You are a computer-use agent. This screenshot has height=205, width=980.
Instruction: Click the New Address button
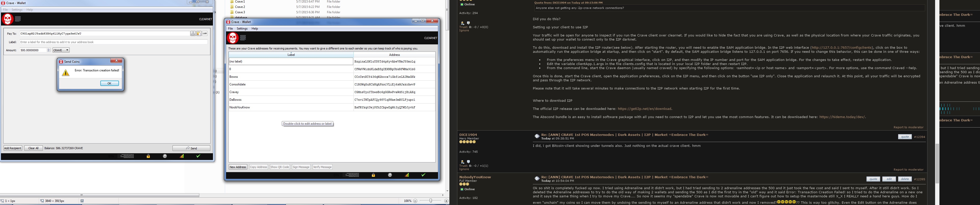click(238, 167)
